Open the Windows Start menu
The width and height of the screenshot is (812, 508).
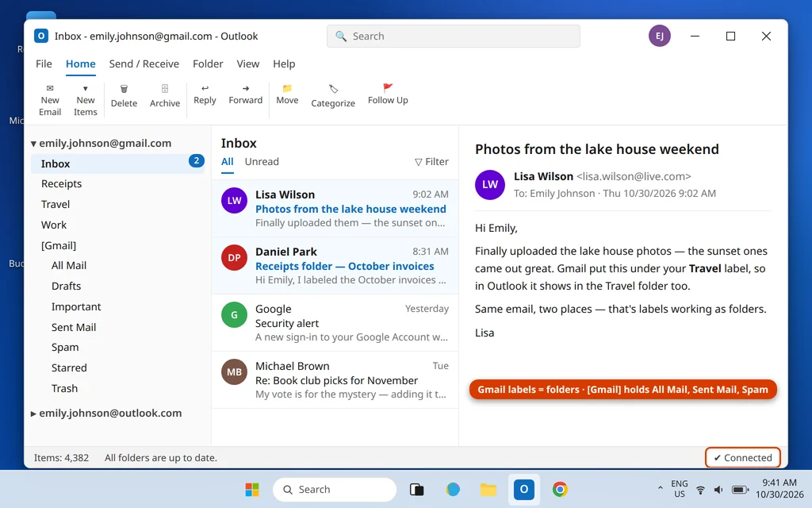(252, 489)
